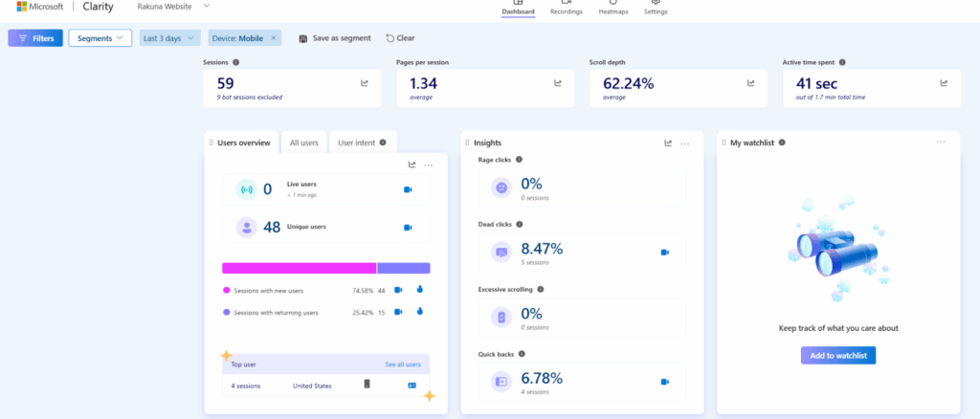
Task: Switch to the All users tab
Action: [x=303, y=143]
